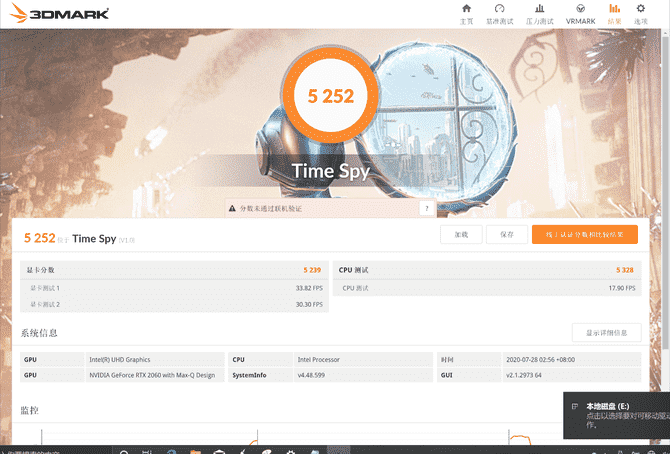Select the orange Results tab

pyautogui.click(x=614, y=14)
